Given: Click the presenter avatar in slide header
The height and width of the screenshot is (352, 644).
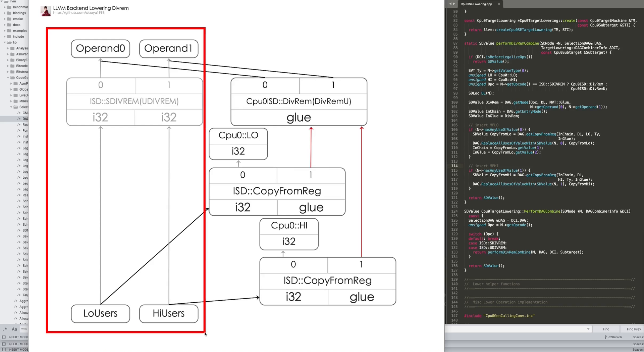Looking at the screenshot, I should (46, 11).
